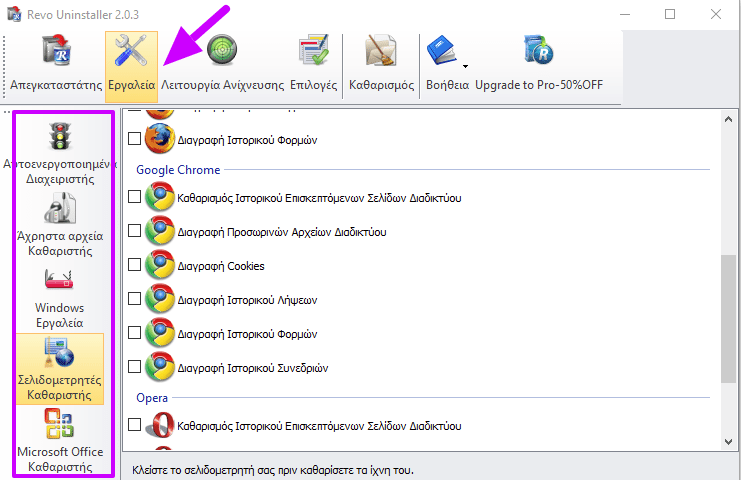Click Chrome's Διαγραφή Ιστορικού Συνεδριών label
Viewport: 741px width, 480px height.
point(252,368)
